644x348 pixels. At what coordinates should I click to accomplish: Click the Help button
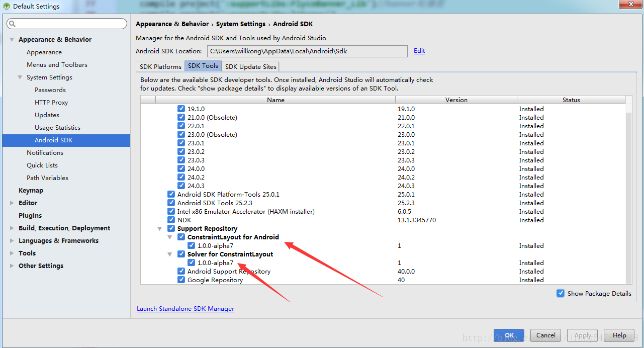(x=619, y=335)
